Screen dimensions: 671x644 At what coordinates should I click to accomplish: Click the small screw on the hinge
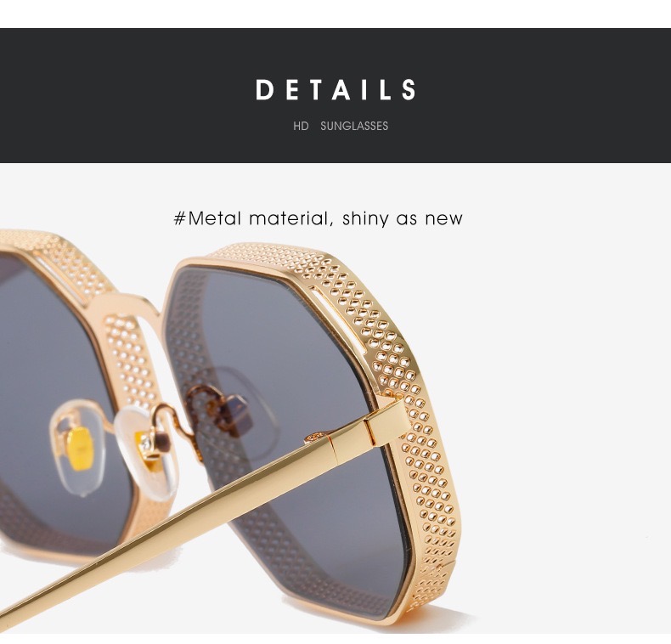coord(316,438)
